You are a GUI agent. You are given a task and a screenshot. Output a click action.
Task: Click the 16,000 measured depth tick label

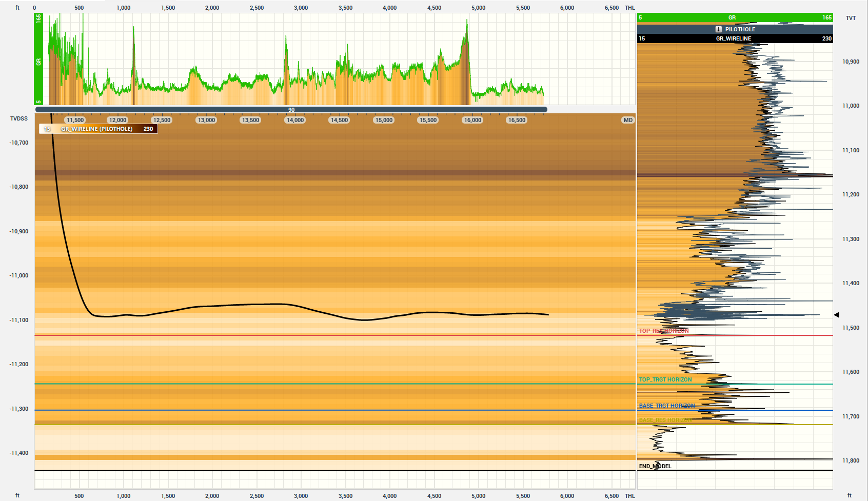(x=472, y=120)
